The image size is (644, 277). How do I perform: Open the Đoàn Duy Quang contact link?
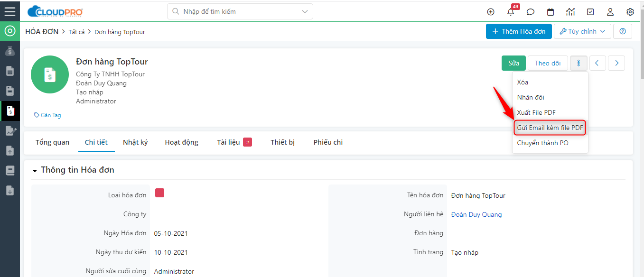point(476,214)
